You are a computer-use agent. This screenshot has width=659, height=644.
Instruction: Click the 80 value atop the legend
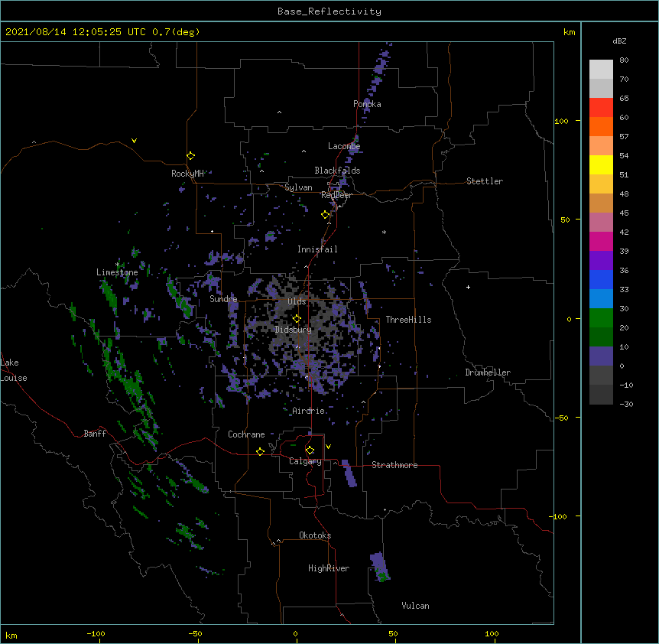point(624,60)
